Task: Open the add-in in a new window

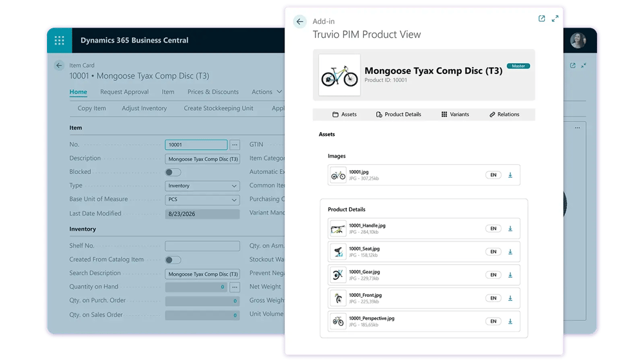Action: click(x=542, y=19)
